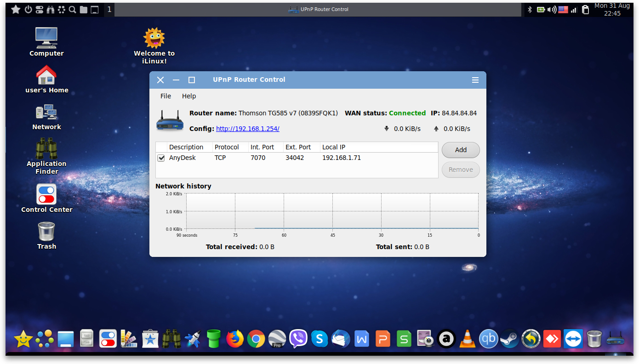Switch to workspace 1 in the top panel
Image resolution: width=639 pixels, height=364 pixels.
[x=109, y=9]
